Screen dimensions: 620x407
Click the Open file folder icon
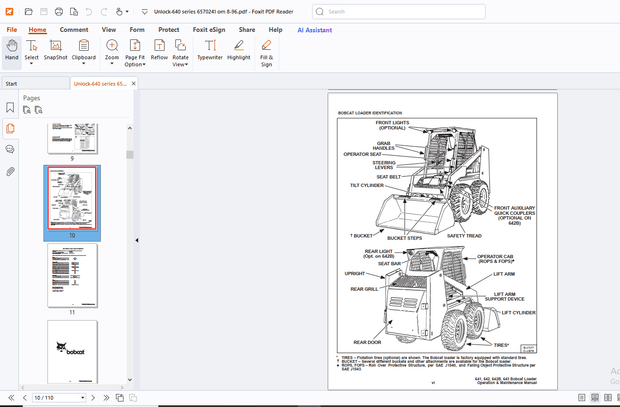(x=28, y=11)
